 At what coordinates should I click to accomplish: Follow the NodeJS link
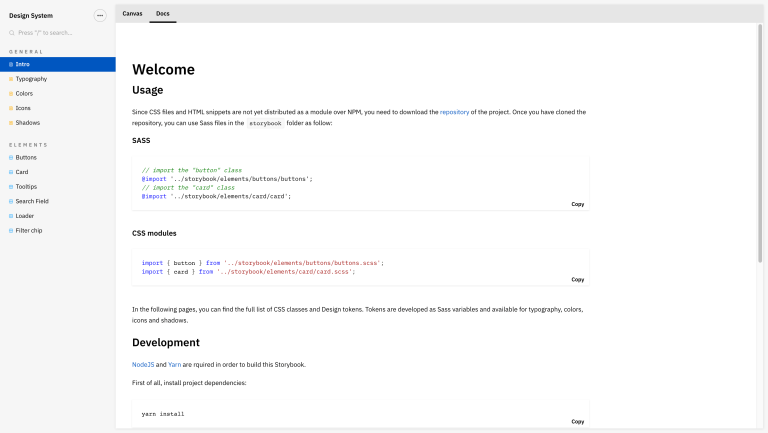[143, 364]
